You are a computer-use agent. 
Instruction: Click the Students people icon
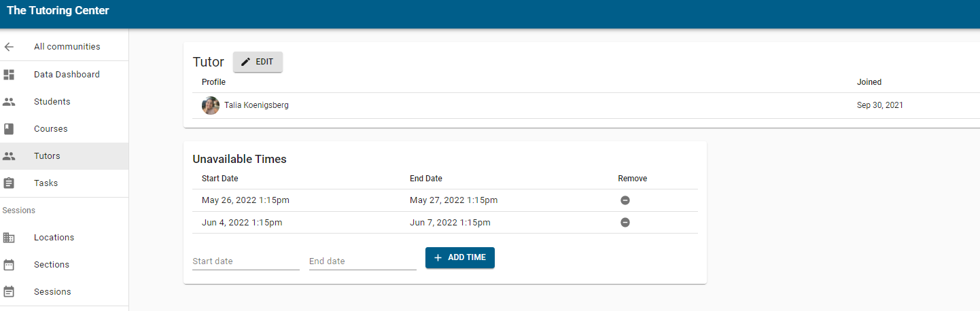click(9, 102)
